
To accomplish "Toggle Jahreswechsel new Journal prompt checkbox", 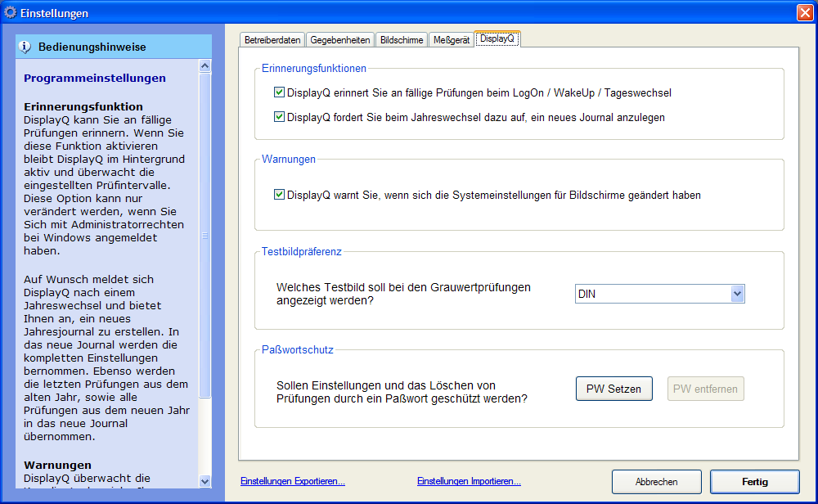I will [x=279, y=117].
